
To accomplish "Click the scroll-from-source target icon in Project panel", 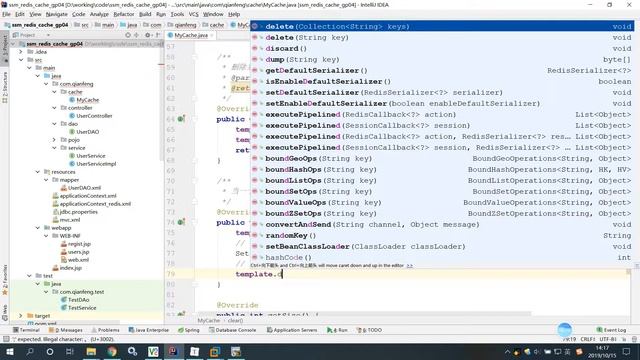I will point(128,35).
